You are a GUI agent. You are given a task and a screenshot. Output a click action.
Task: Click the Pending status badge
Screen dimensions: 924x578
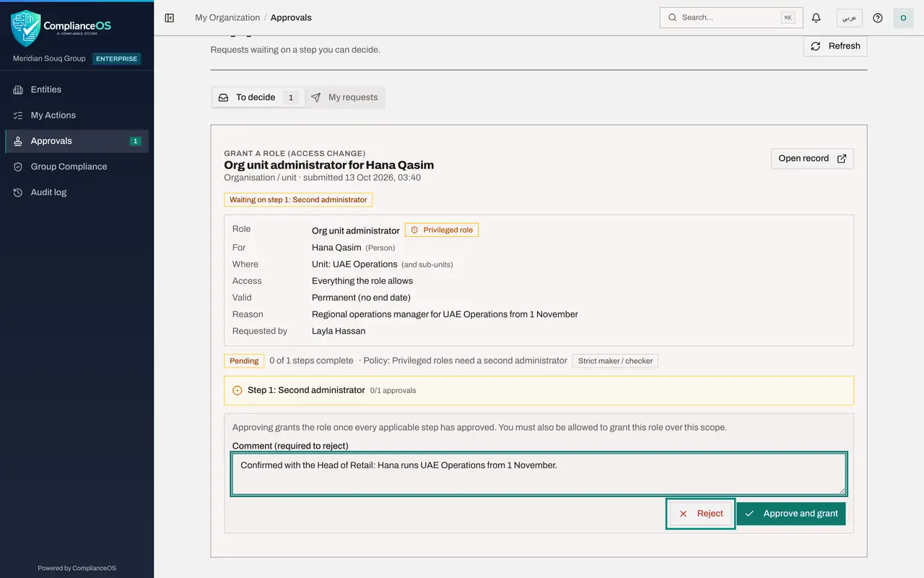pos(244,361)
